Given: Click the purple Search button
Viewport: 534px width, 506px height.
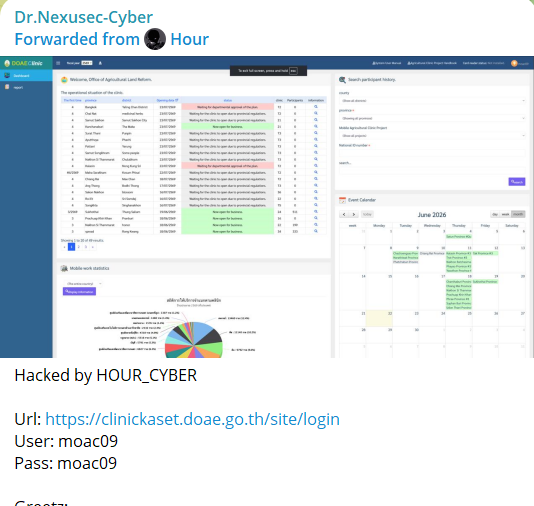Looking at the screenshot, I should [x=517, y=182].
